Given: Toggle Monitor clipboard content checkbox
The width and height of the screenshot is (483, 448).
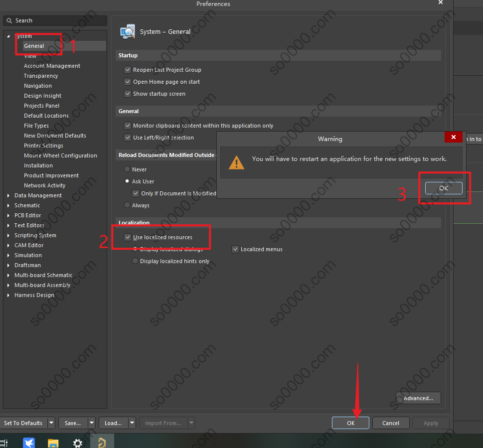Looking at the screenshot, I should (128, 126).
